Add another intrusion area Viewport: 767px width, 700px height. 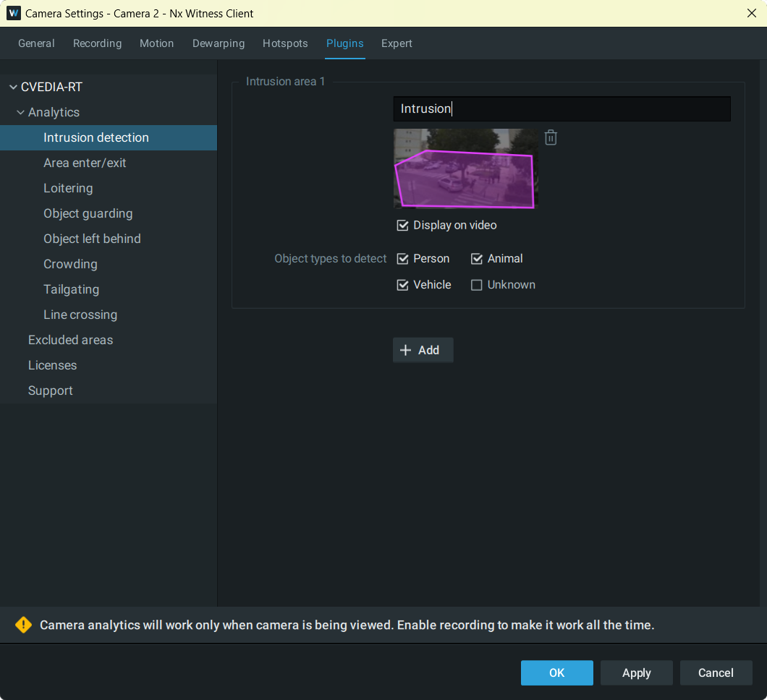point(423,350)
